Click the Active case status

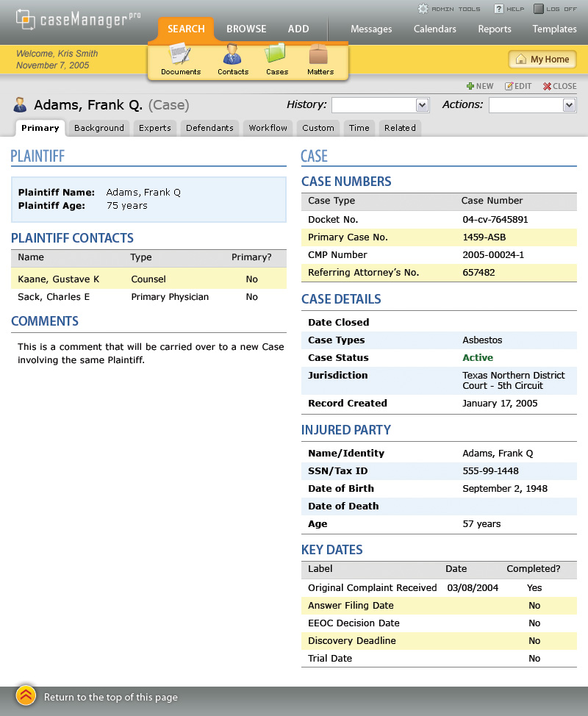478,357
